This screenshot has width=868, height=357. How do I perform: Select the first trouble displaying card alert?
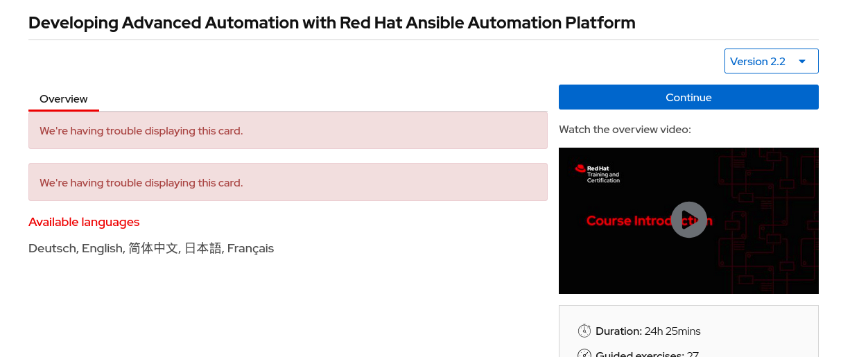[288, 130]
